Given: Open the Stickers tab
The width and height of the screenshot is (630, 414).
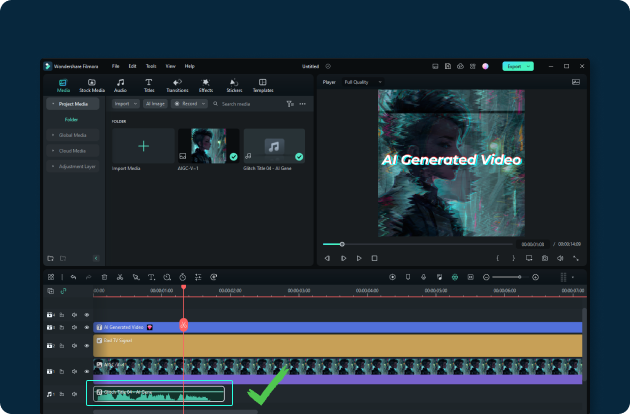Looking at the screenshot, I should 234,86.
